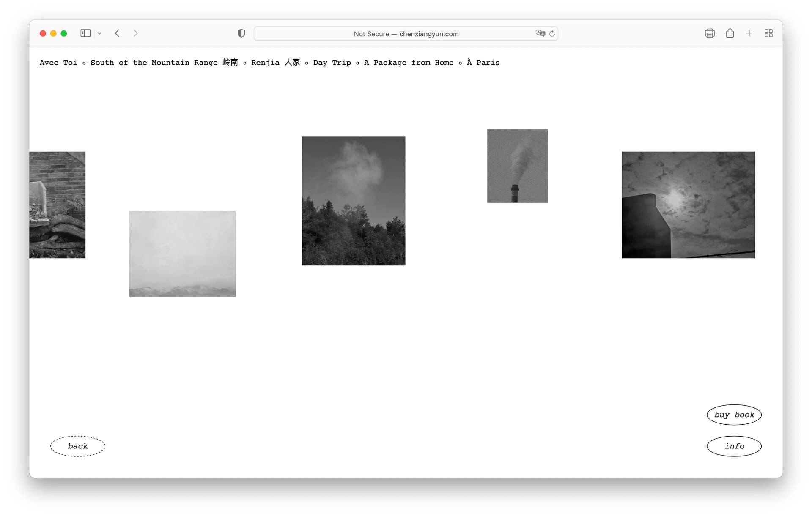
Task: Open a new tab with the plus icon
Action: tap(749, 33)
